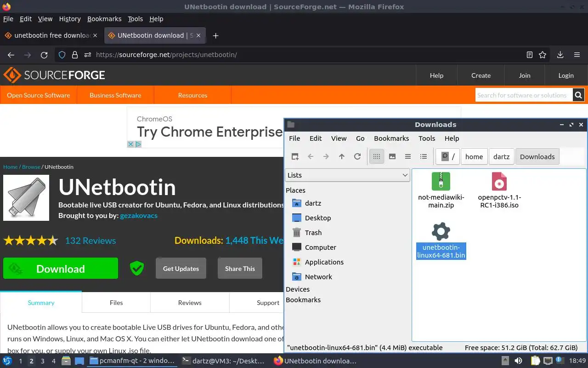Open Firefox hamburger application menu
The width and height of the screenshot is (588, 368).
pos(577,55)
